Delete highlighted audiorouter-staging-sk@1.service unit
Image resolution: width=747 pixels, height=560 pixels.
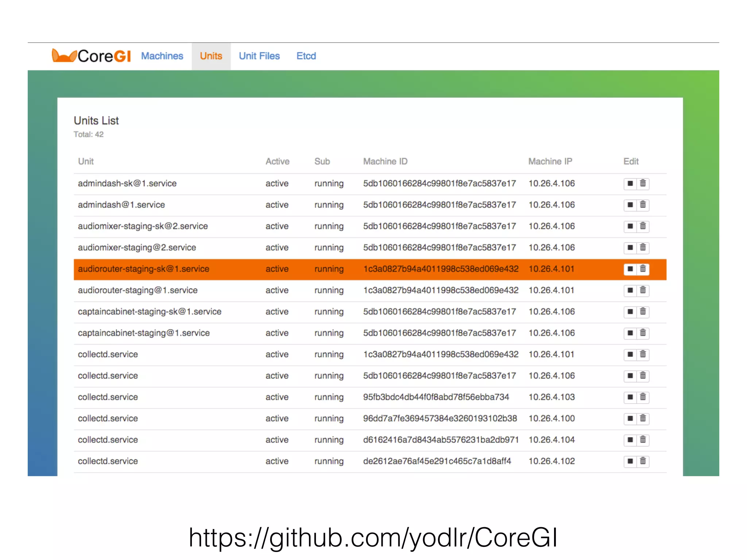point(643,269)
